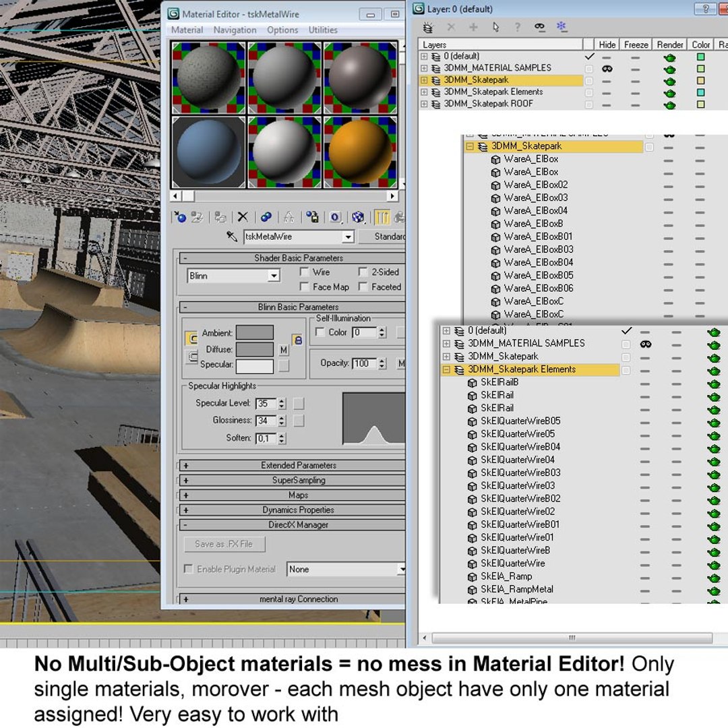Viewport: 728px width, 728px height.
Task: Click hide glasses icon on 3DMM_MATERIAL SAMPLES row
Action: pos(607,69)
